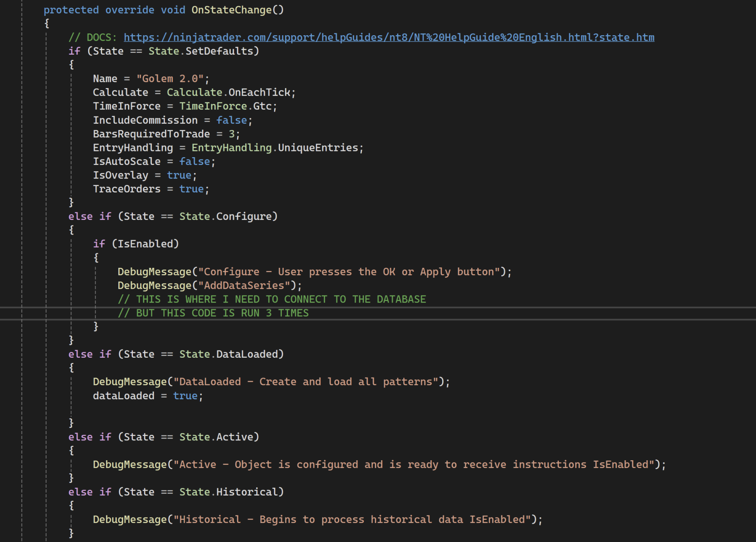Click the "AddDataSeries" debug message string
The image size is (756, 542).
click(244, 285)
